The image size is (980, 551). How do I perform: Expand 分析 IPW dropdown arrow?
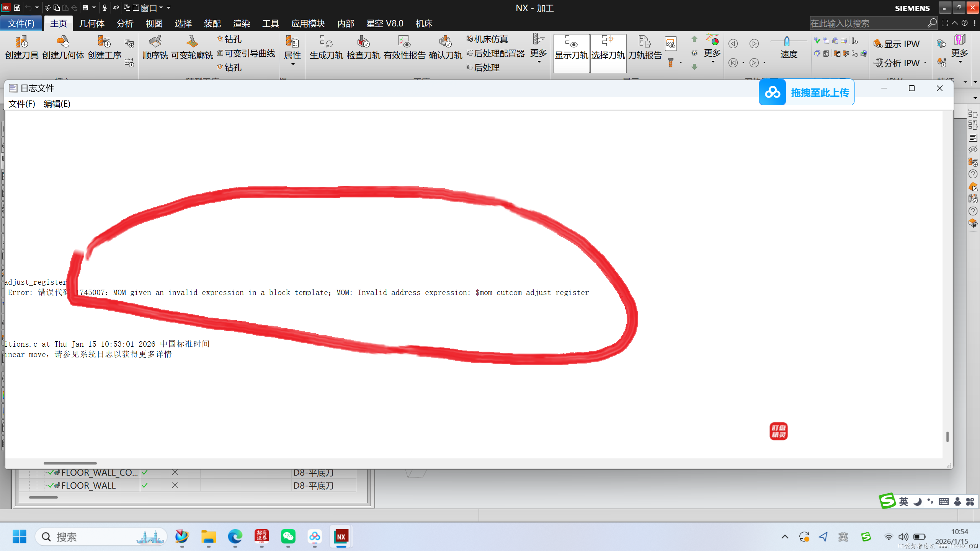[925, 63]
